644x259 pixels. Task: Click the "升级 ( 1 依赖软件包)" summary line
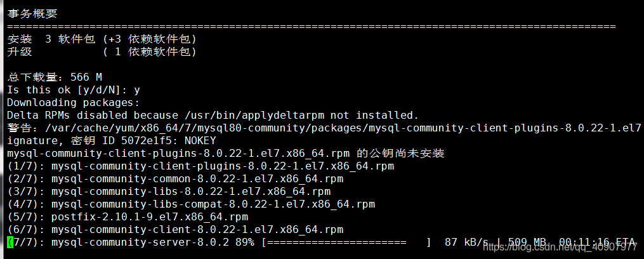click(x=102, y=51)
